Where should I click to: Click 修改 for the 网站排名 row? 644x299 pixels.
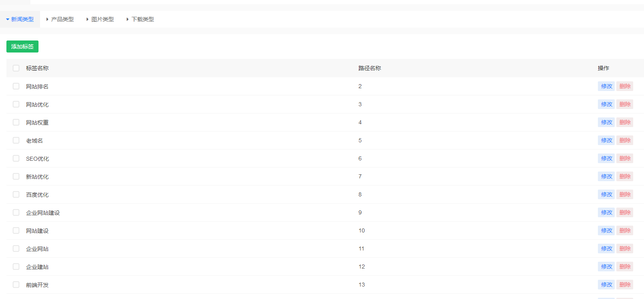coord(606,86)
